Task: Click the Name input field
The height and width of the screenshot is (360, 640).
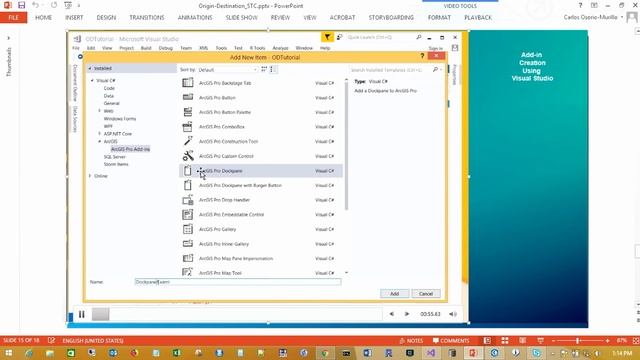Action: [x=238, y=282]
